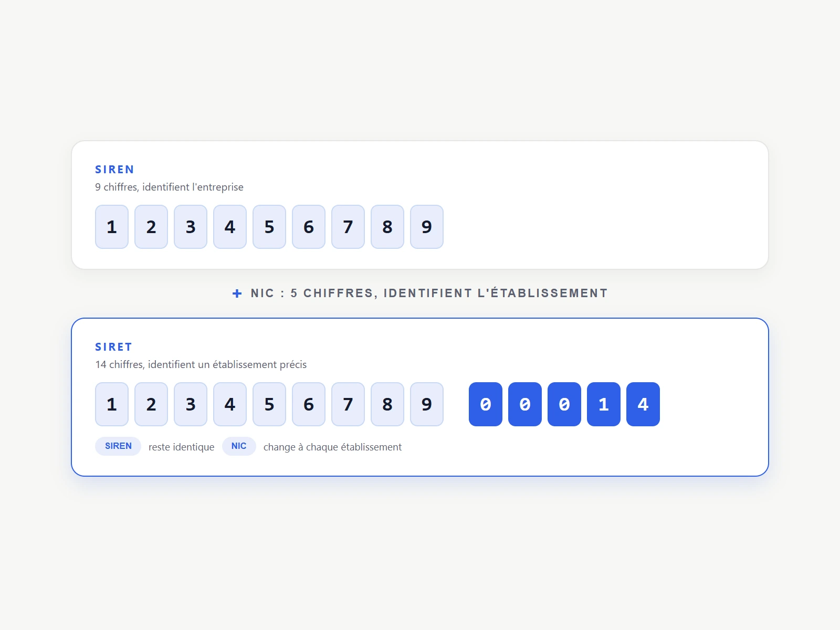Click the blue NIC digit 4
This screenshot has width=840, height=630.
pyautogui.click(x=643, y=404)
